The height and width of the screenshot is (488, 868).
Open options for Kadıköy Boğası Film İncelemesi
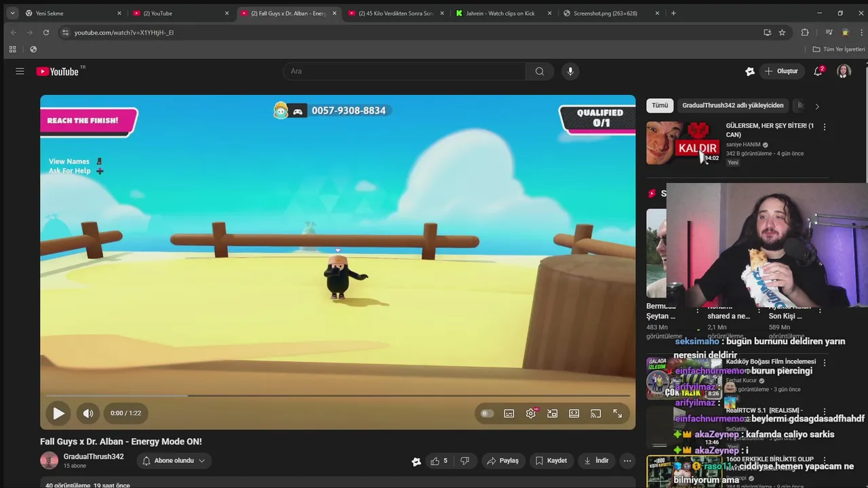tap(825, 363)
